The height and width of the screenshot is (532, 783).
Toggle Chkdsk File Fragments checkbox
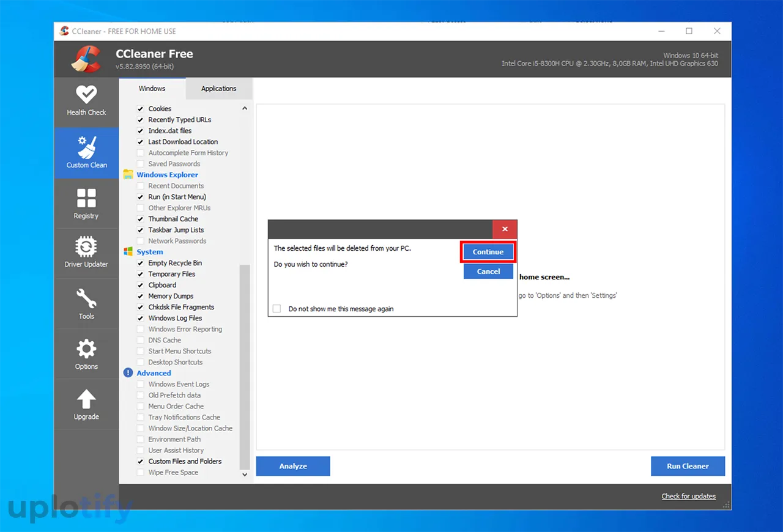pos(141,307)
